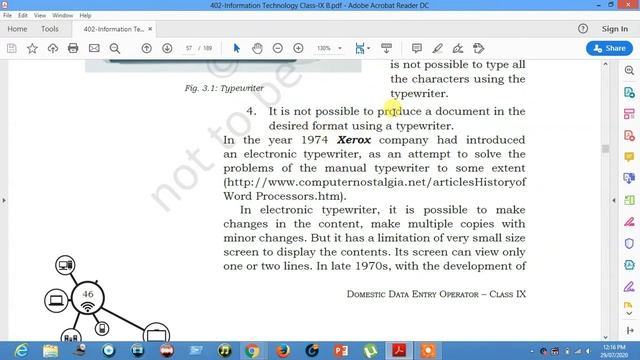Viewport: 640px width, 360px height.
Task: Expand the left navigation pane arrow
Action: pos(4,200)
